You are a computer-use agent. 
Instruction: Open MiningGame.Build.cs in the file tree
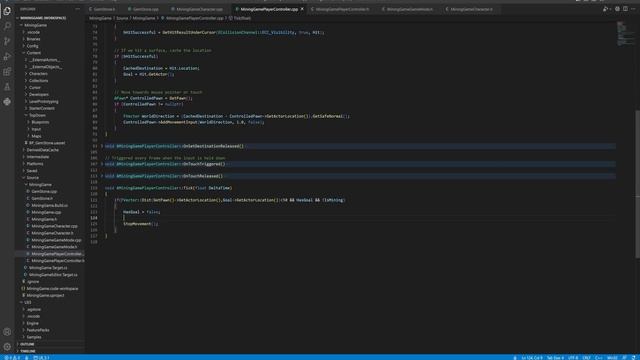tap(49, 205)
